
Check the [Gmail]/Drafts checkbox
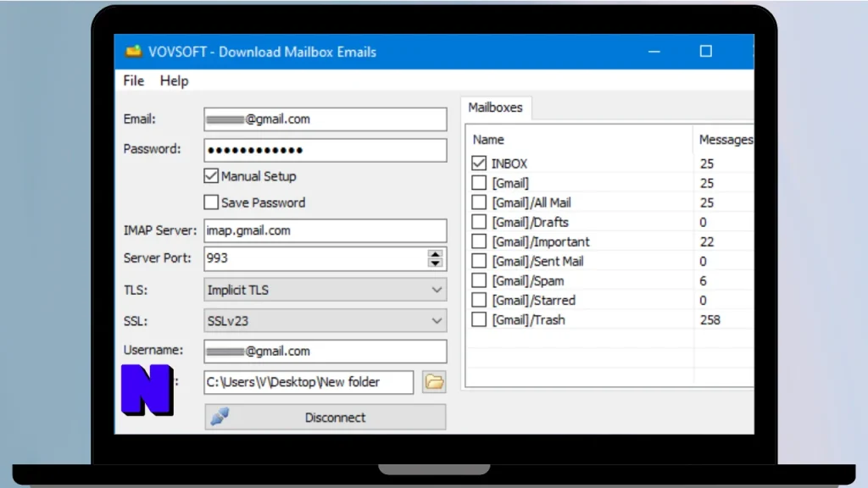tap(479, 222)
